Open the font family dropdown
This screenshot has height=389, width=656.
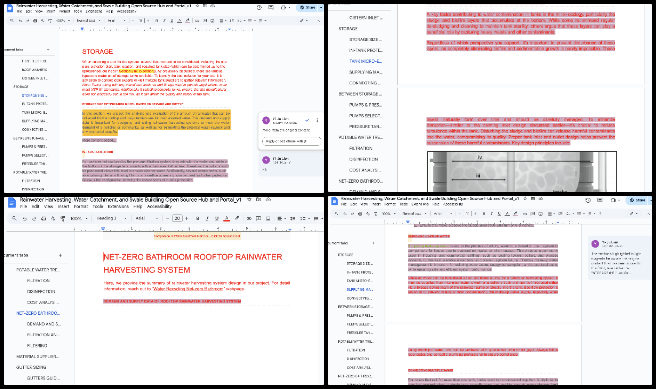tap(146, 218)
